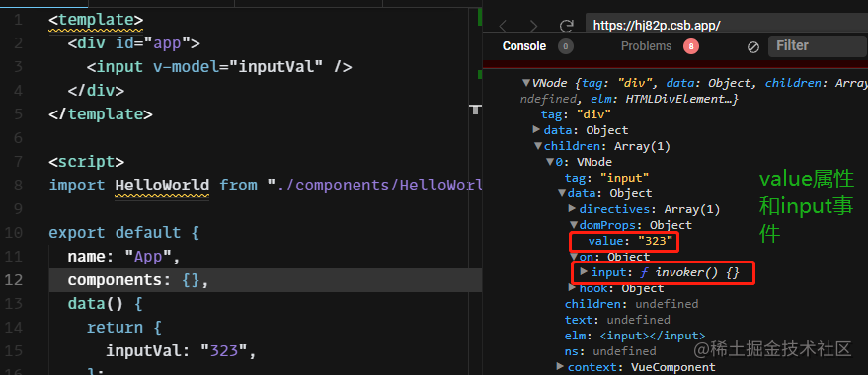Click the components: {}, line
This screenshot has height=375, width=868.
click(138, 280)
